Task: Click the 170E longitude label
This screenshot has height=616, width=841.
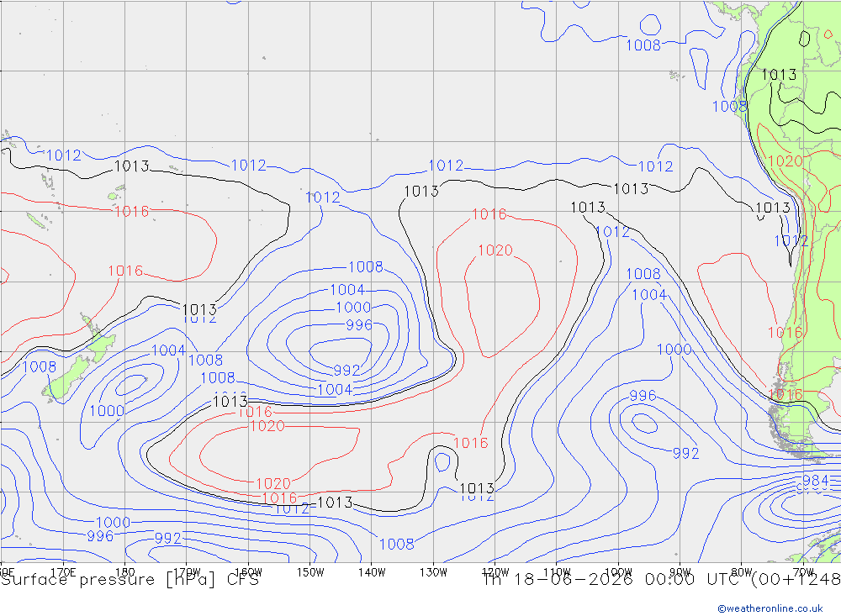Action: coord(63,572)
